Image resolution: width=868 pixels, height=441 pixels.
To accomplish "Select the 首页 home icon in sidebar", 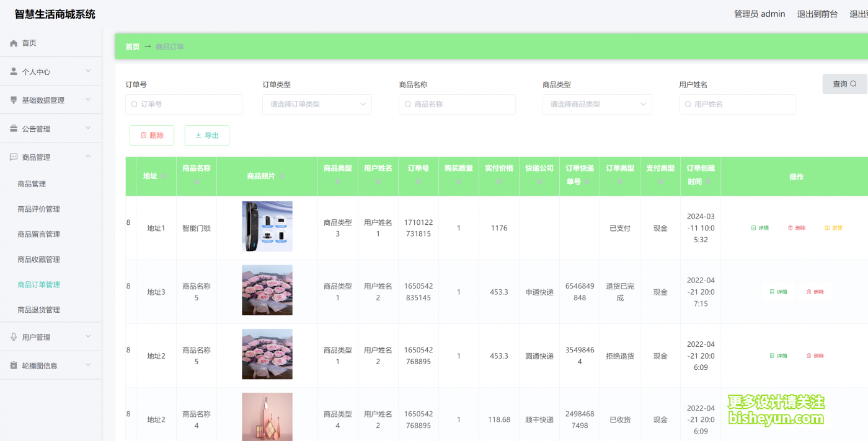I will (13, 43).
